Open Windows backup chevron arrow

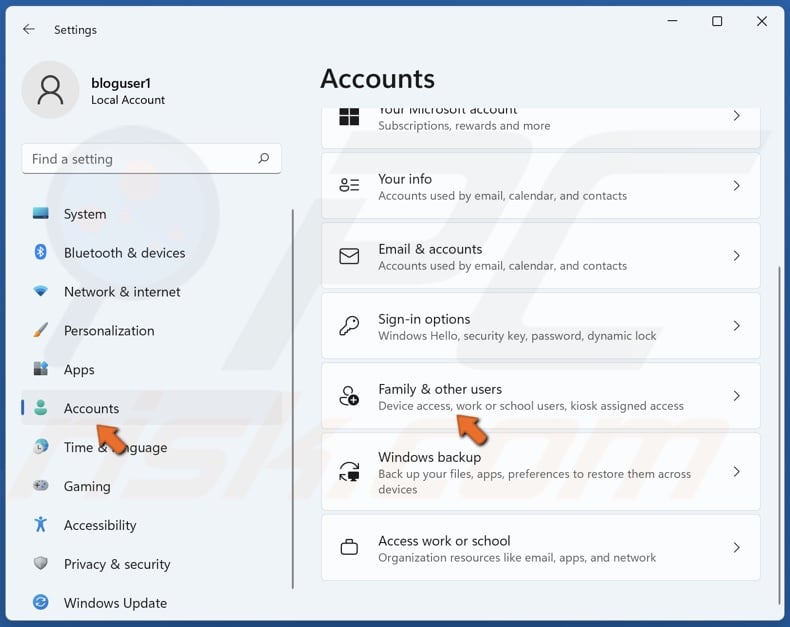(737, 472)
